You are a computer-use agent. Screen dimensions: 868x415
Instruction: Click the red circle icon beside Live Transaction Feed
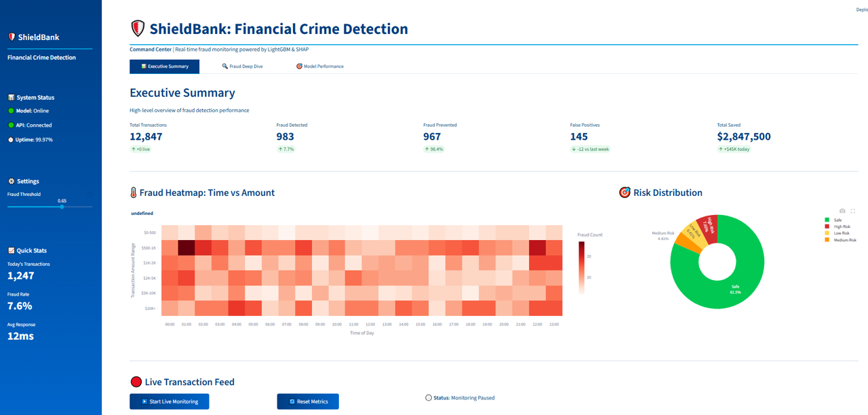tap(136, 382)
